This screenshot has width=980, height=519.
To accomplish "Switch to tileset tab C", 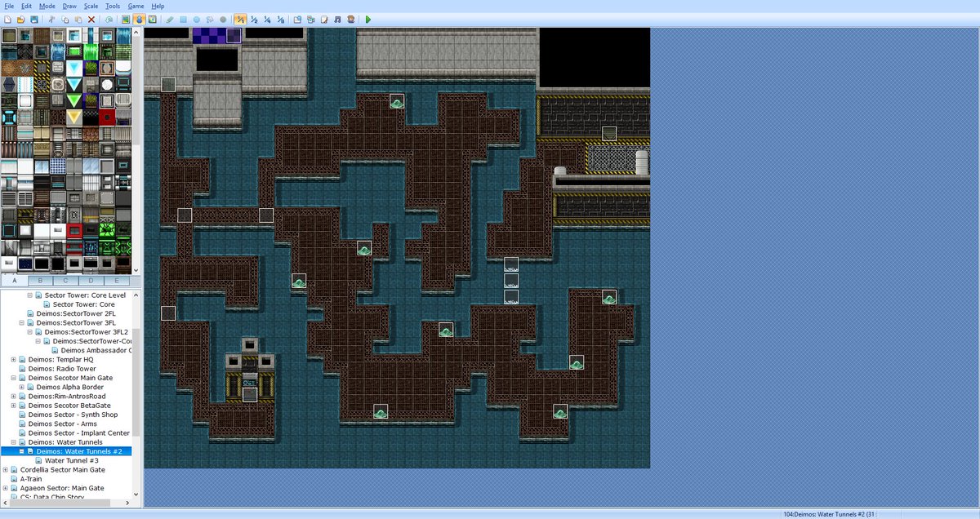I will 66,280.
